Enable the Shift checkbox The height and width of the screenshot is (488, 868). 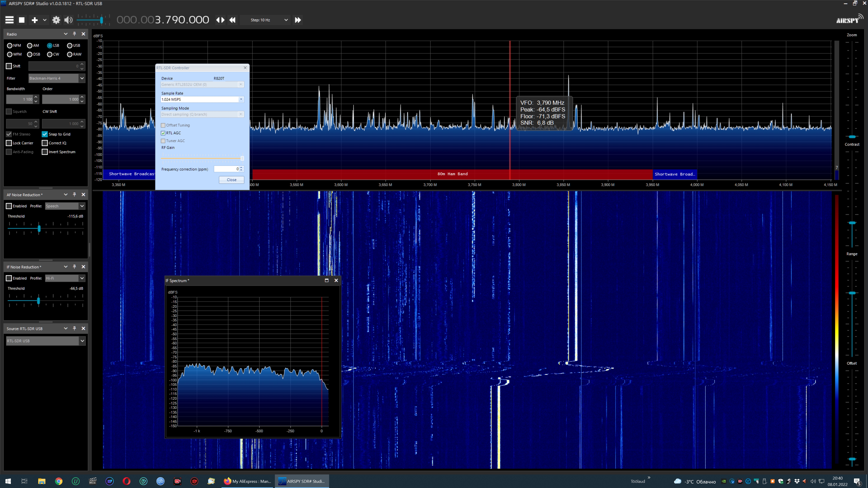pyautogui.click(x=9, y=66)
